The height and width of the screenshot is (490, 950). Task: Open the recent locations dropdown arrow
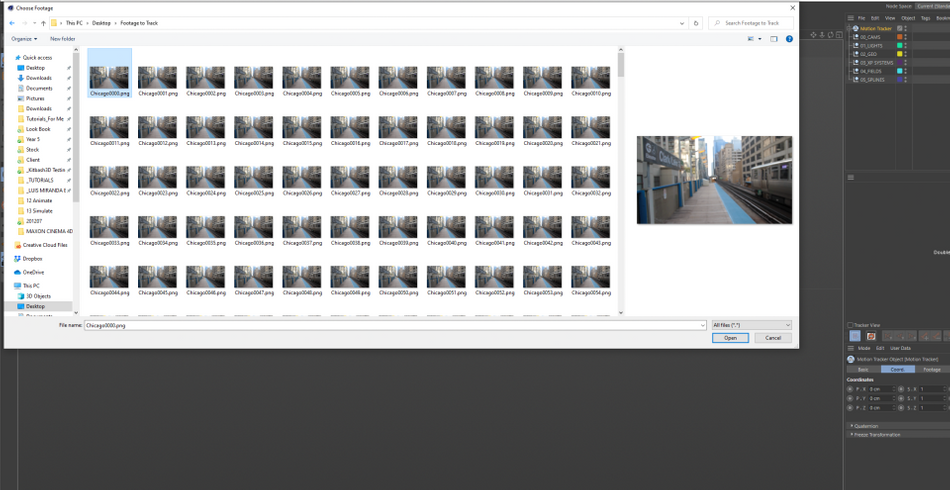[x=33, y=23]
